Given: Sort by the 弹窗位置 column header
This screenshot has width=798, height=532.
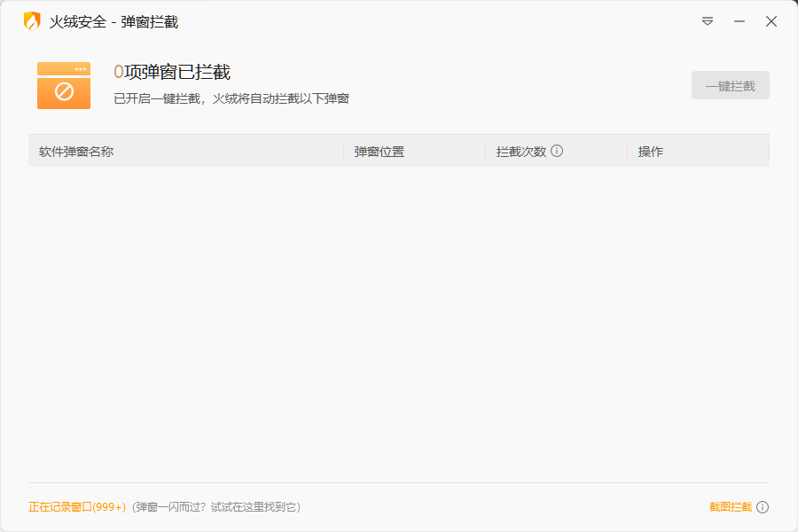Looking at the screenshot, I should (379, 152).
